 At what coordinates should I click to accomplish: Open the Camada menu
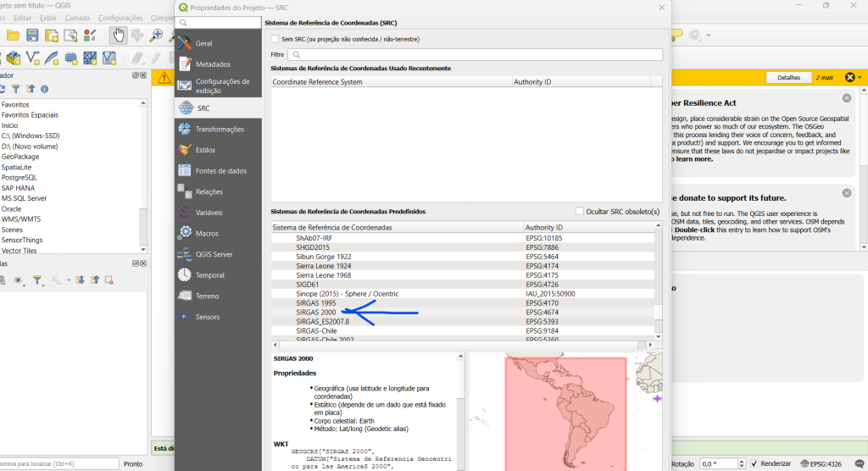pos(77,18)
